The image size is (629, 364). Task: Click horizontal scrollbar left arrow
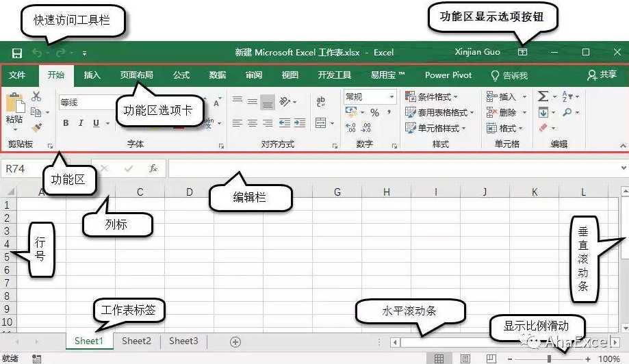[x=395, y=342]
